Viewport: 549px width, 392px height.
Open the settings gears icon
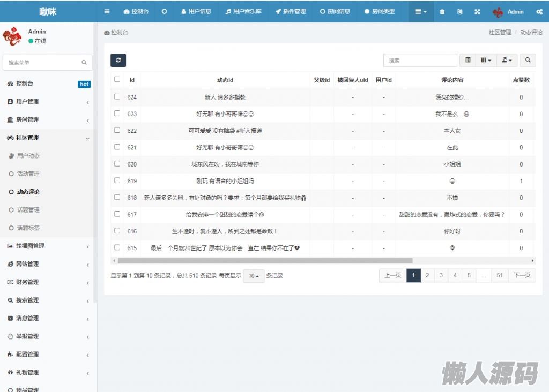[x=539, y=12]
